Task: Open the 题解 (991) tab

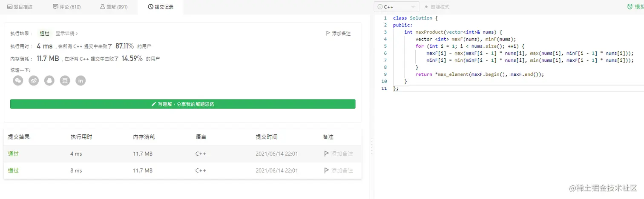Action: pos(114,7)
